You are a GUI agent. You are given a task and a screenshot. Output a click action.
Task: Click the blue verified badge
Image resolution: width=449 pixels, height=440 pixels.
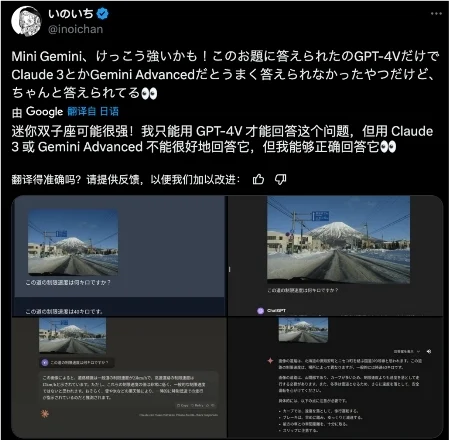102,14
